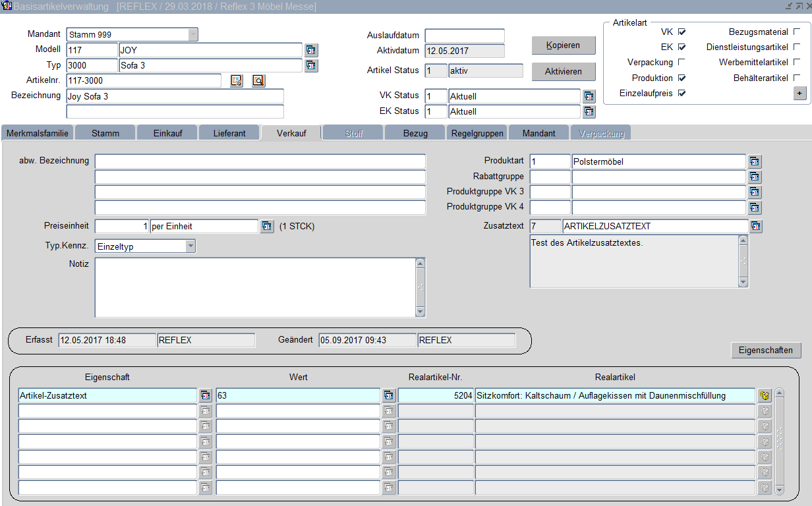Enable the Bezugsmaterial checkbox

(x=796, y=32)
